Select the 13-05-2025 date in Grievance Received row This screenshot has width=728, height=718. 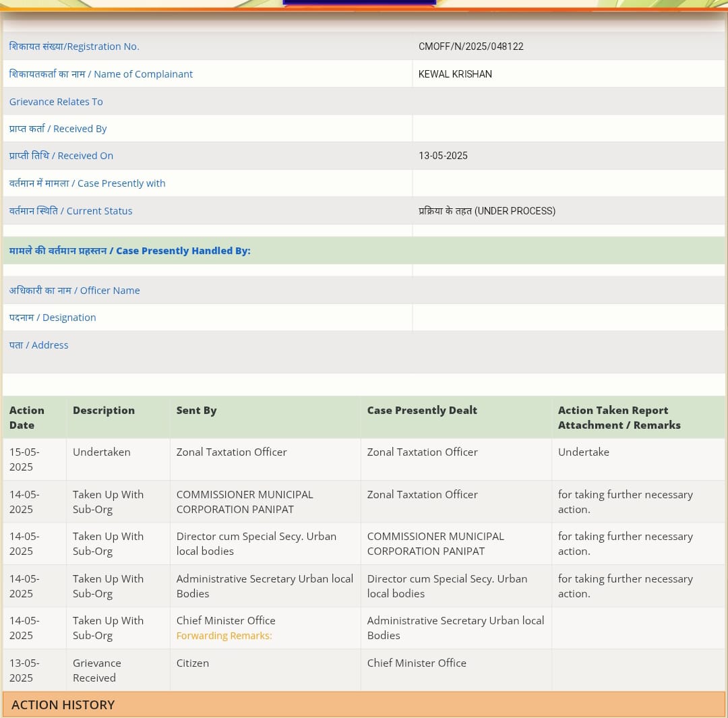25,671
